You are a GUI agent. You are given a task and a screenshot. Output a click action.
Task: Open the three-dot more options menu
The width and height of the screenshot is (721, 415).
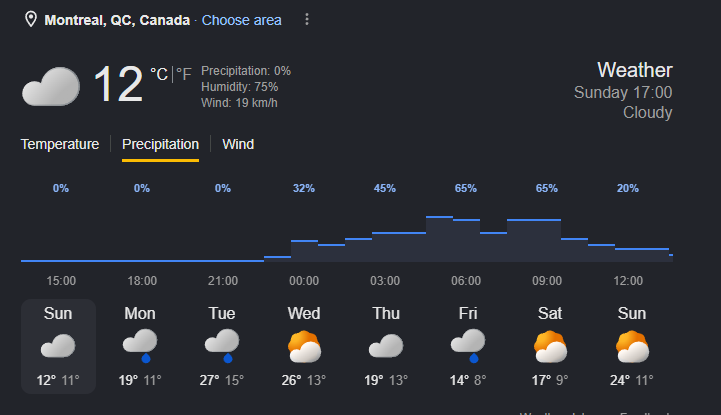point(307,19)
